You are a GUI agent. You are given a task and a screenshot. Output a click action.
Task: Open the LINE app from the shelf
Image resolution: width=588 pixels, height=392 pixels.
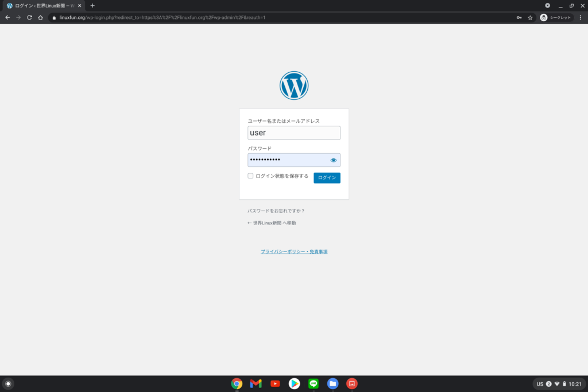pos(314,384)
